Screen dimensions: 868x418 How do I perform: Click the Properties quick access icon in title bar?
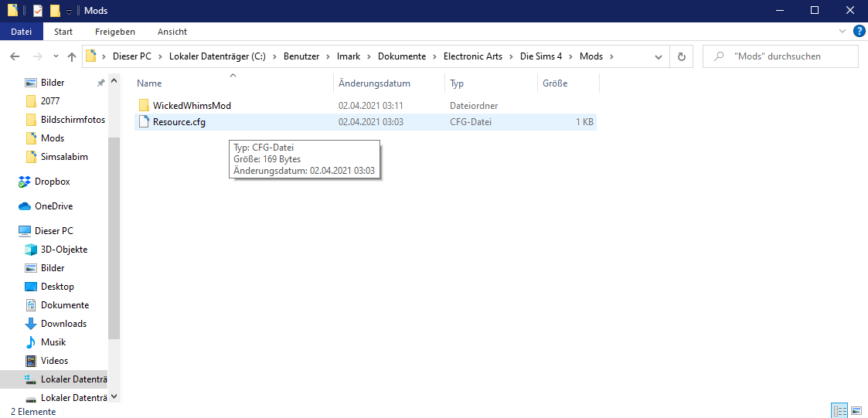click(x=38, y=11)
